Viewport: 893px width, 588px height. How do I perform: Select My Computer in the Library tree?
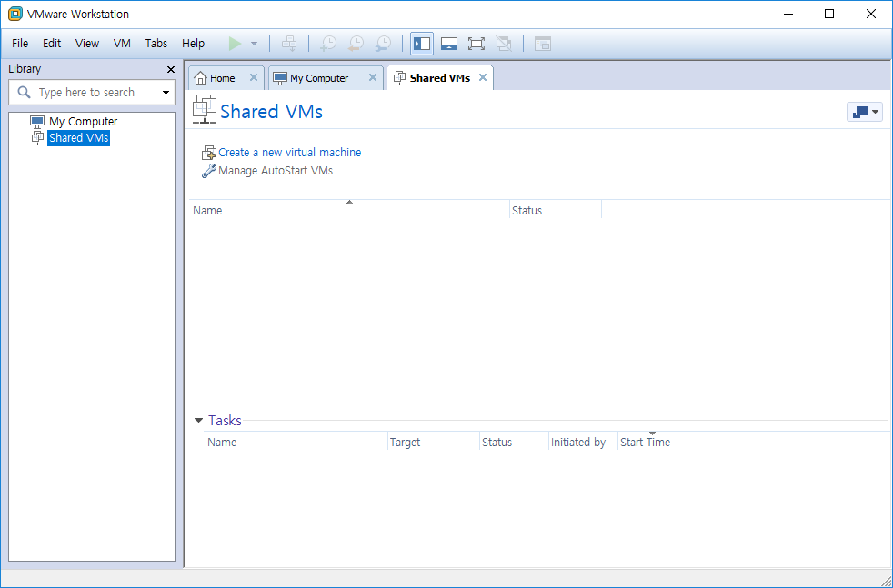[x=83, y=121]
